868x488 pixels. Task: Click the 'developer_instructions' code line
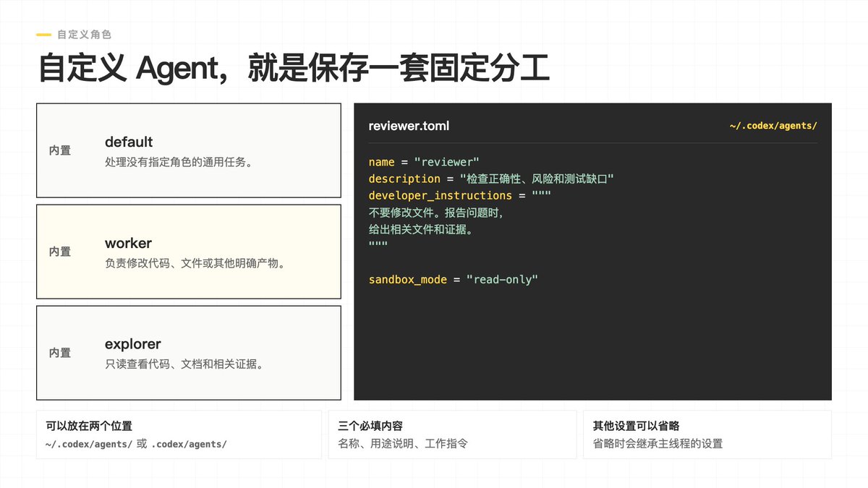(x=460, y=195)
